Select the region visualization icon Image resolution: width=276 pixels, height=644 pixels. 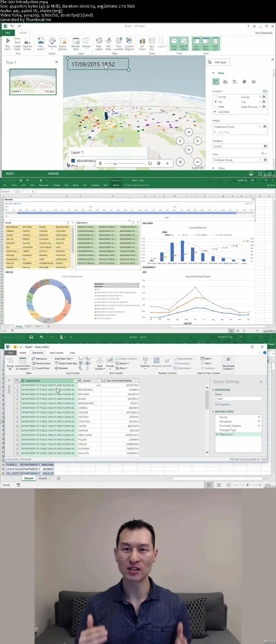(254, 81)
